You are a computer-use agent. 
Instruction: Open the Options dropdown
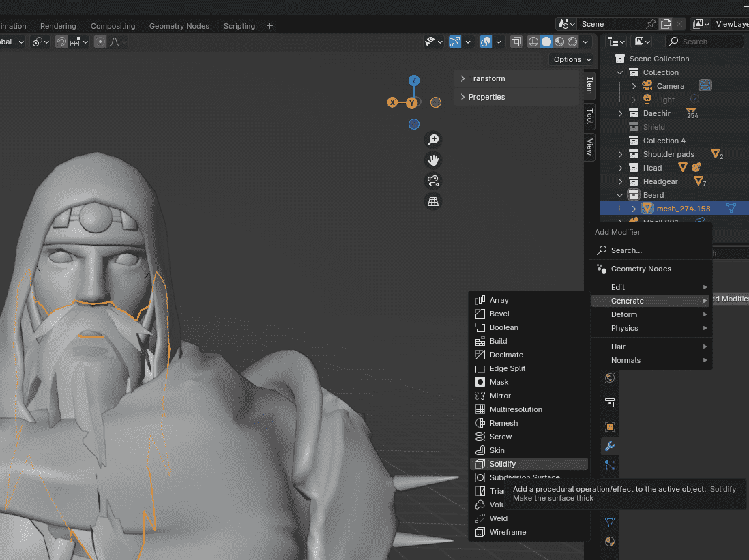572,59
